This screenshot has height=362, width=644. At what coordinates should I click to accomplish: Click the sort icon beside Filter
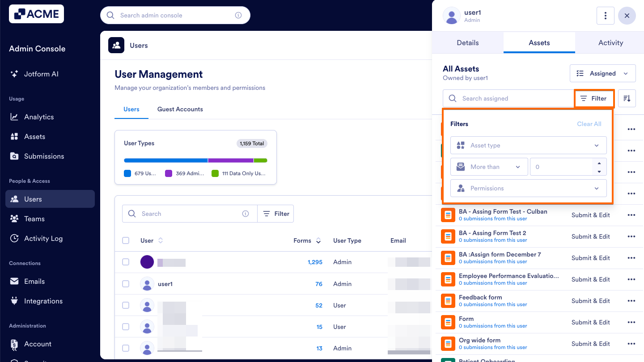(x=627, y=98)
